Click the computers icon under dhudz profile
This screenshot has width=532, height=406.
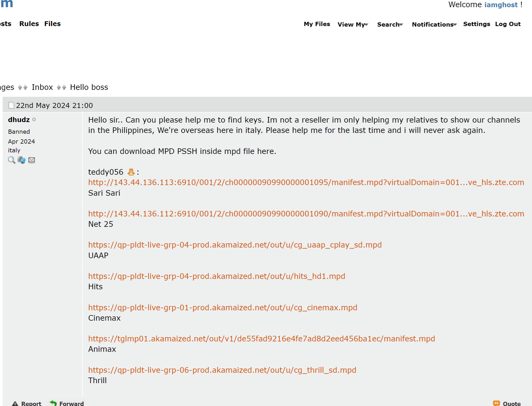point(22,160)
